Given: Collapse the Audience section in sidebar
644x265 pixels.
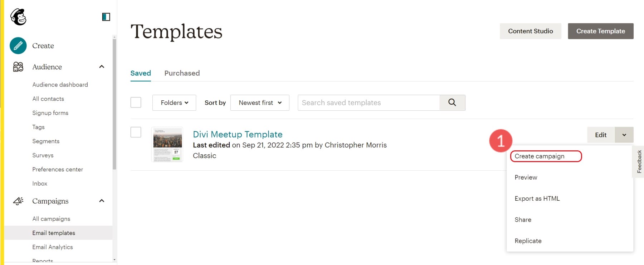Looking at the screenshot, I should click(102, 67).
